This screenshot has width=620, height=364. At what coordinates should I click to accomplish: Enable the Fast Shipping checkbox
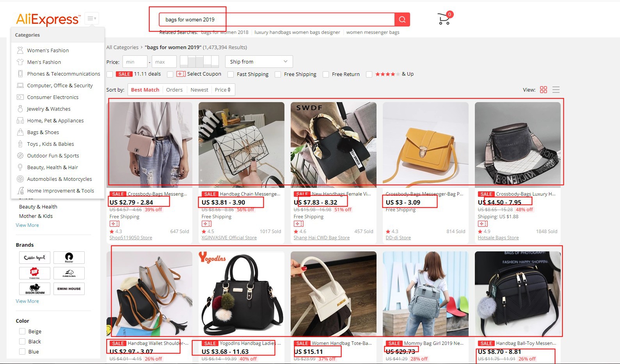pyautogui.click(x=231, y=74)
